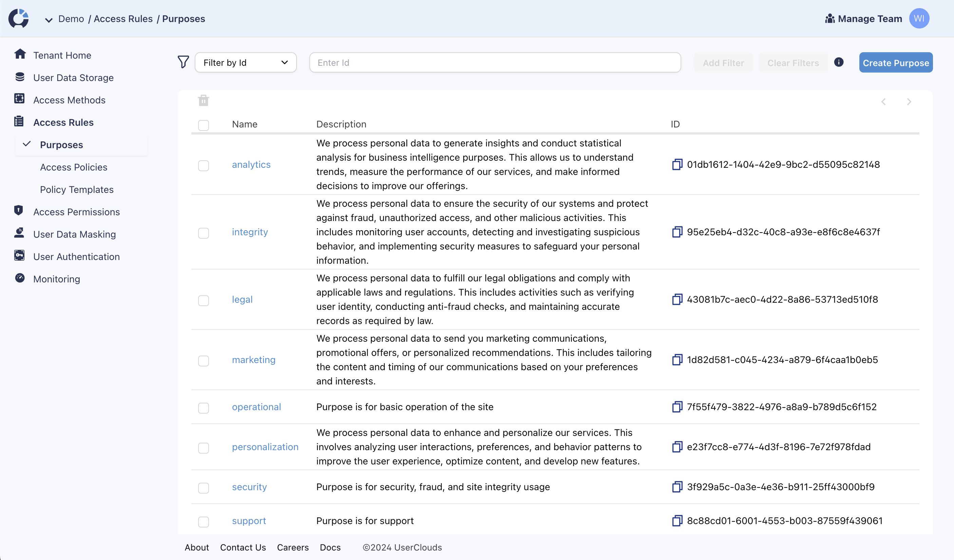Click the Manage Team icon top right
The width and height of the screenshot is (954, 560).
[829, 18]
